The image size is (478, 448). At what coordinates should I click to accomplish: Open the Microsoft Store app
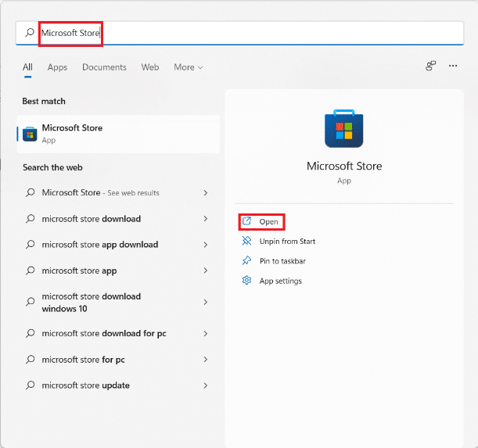click(268, 222)
